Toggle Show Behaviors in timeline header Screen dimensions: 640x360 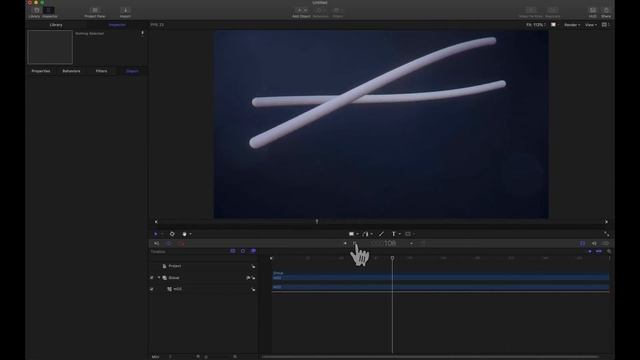(x=243, y=251)
